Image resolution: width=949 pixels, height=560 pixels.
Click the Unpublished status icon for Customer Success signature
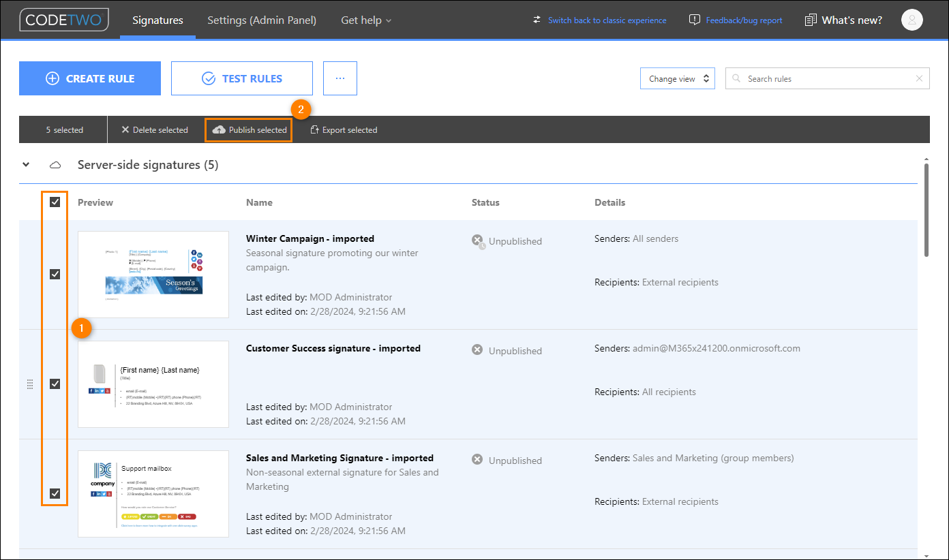477,350
